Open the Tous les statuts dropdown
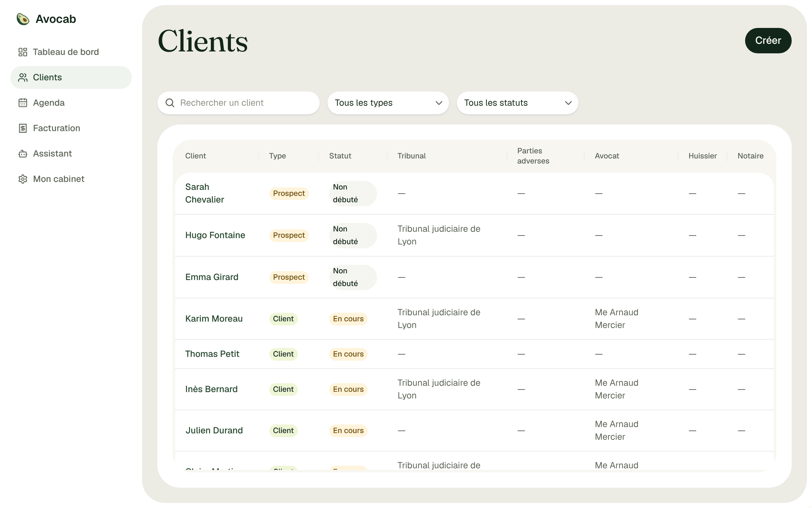 tap(517, 103)
